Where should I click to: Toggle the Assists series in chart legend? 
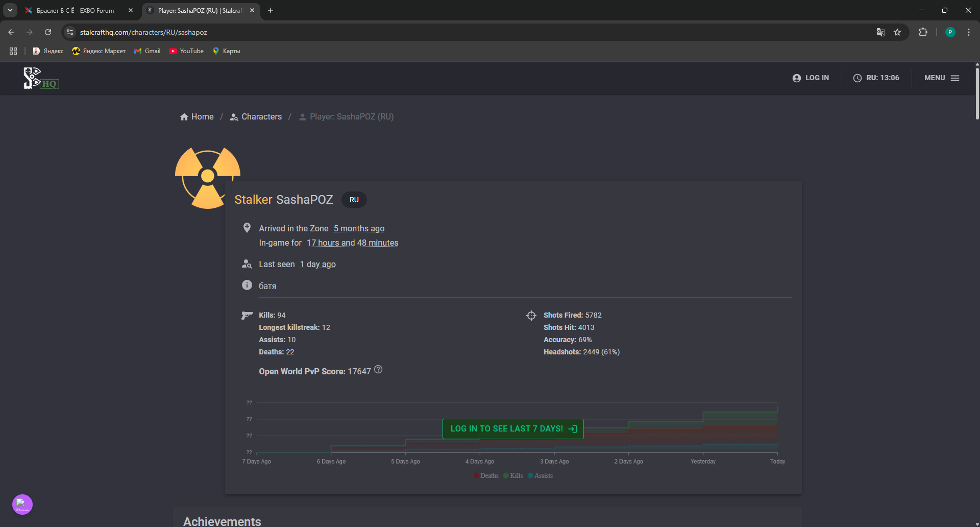coord(540,475)
